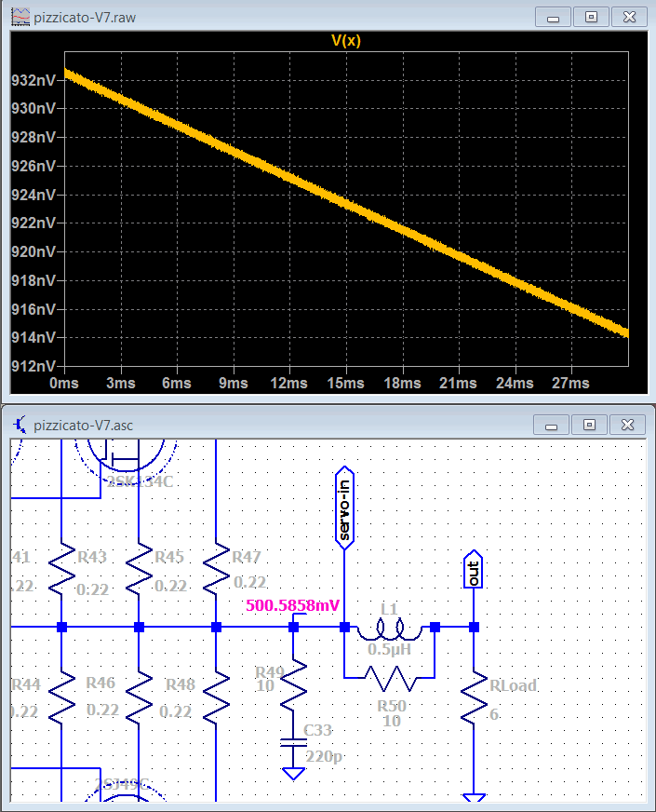Select the out net label
This screenshot has height=812, width=656.
[x=474, y=569]
